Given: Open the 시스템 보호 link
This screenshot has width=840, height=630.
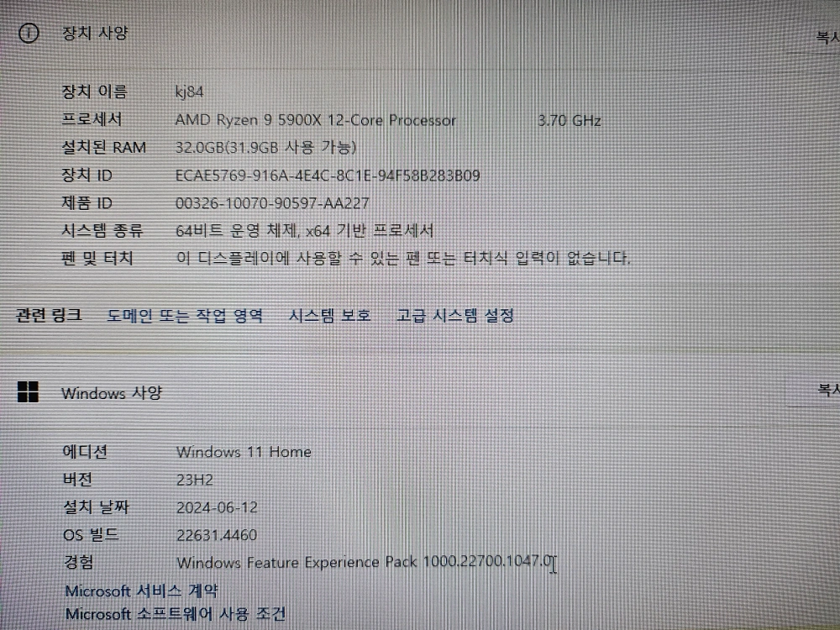Looking at the screenshot, I should pyautogui.click(x=329, y=316).
